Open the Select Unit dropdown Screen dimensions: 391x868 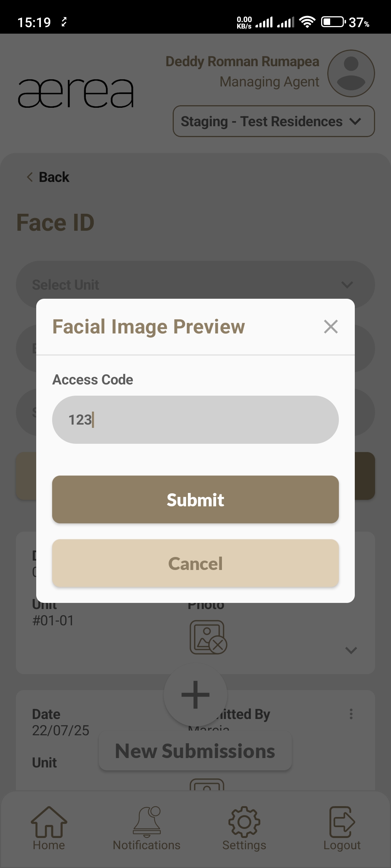pyautogui.click(x=195, y=284)
